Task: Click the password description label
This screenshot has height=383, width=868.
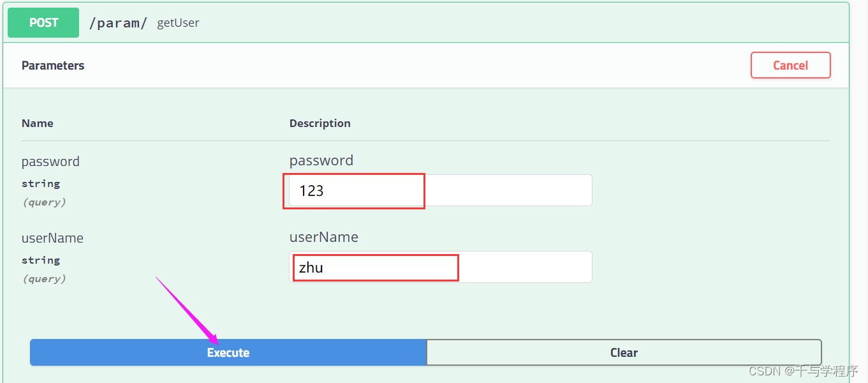Action: [321, 160]
